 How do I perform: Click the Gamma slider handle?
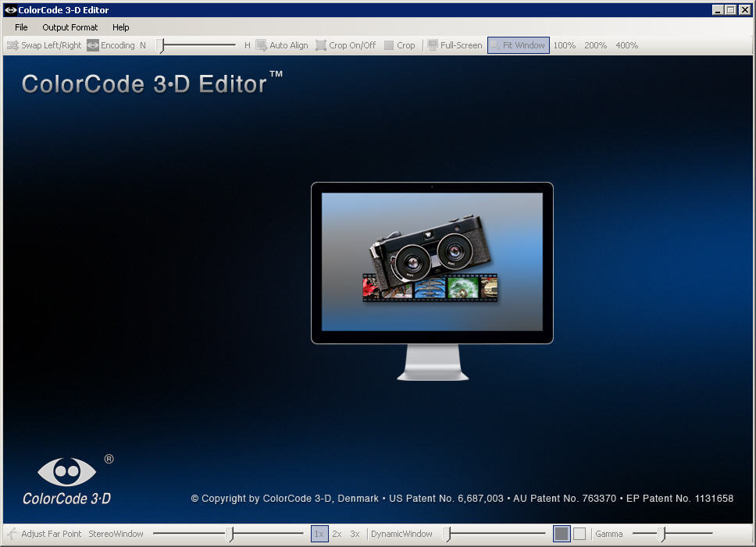663,534
